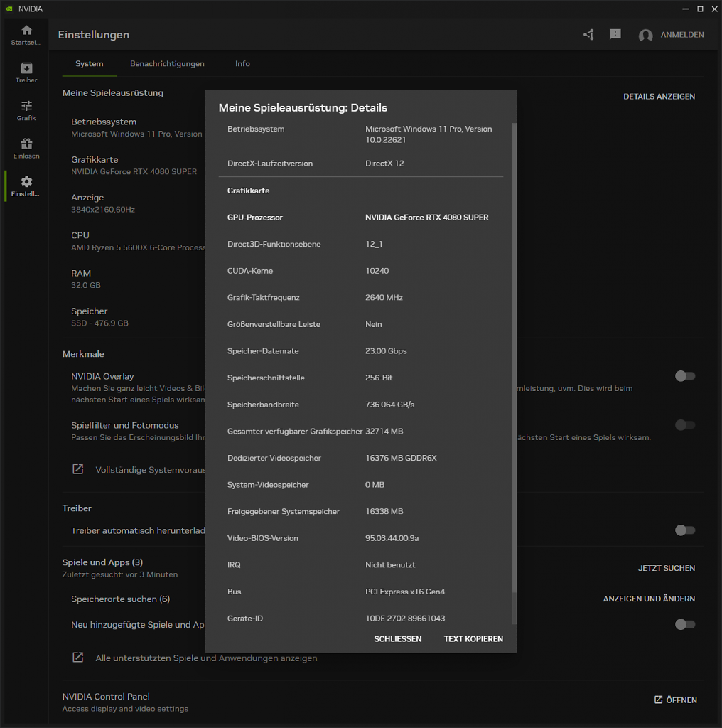Open Alle unterstützten Spiele und Anwendungen anzeigen link

click(x=206, y=658)
